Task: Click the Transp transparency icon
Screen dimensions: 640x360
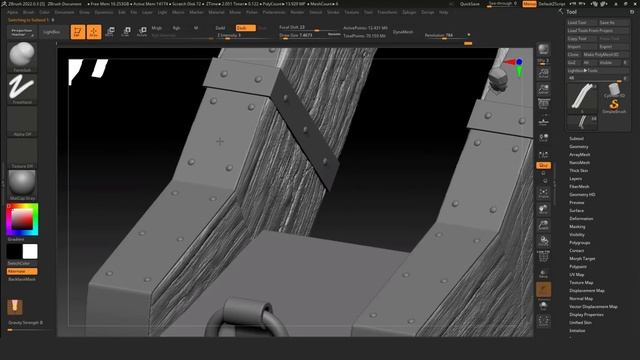Action: pos(543,273)
